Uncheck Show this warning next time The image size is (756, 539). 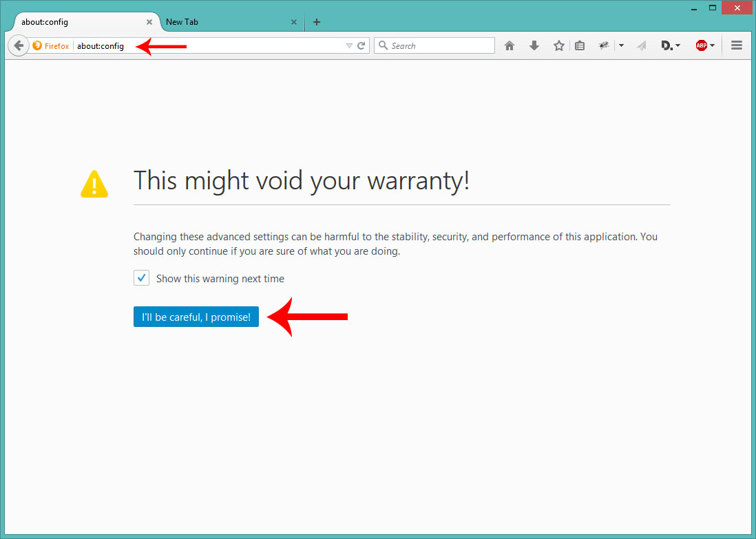pyautogui.click(x=141, y=278)
